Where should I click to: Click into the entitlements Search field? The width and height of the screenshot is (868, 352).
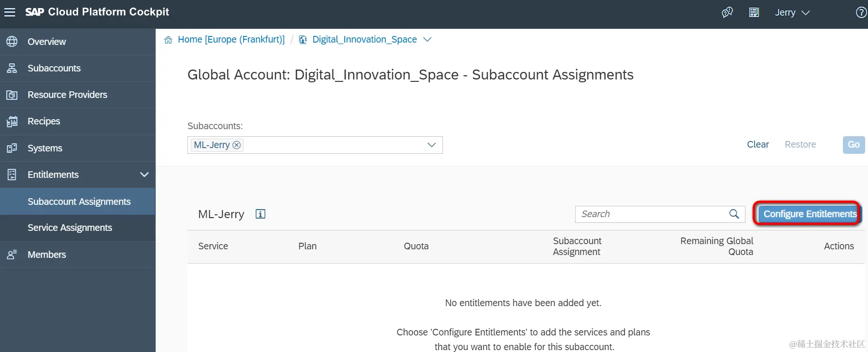651,214
